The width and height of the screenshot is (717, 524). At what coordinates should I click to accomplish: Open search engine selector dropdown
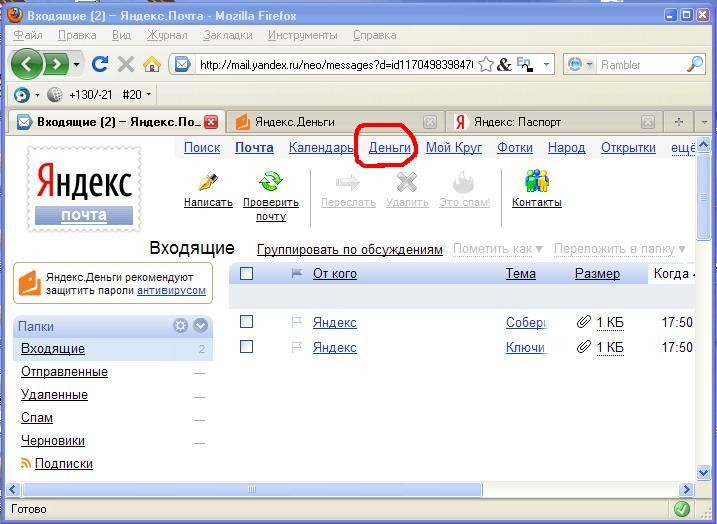point(589,64)
